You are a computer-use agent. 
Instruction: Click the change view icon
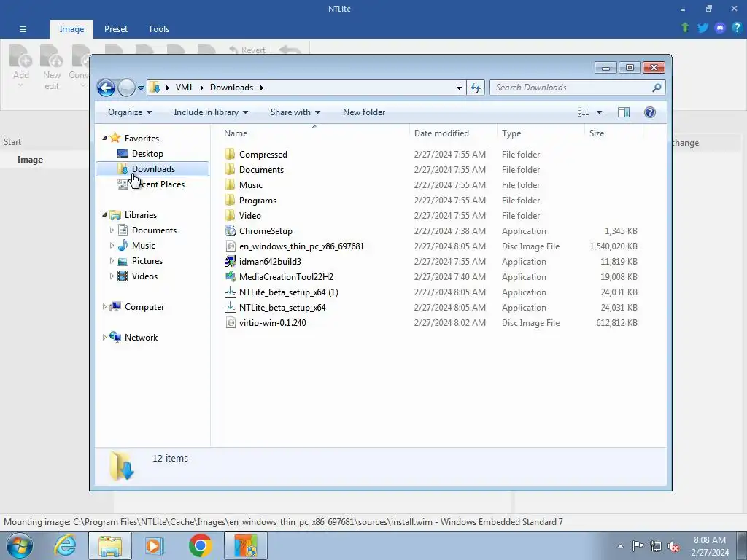583,112
